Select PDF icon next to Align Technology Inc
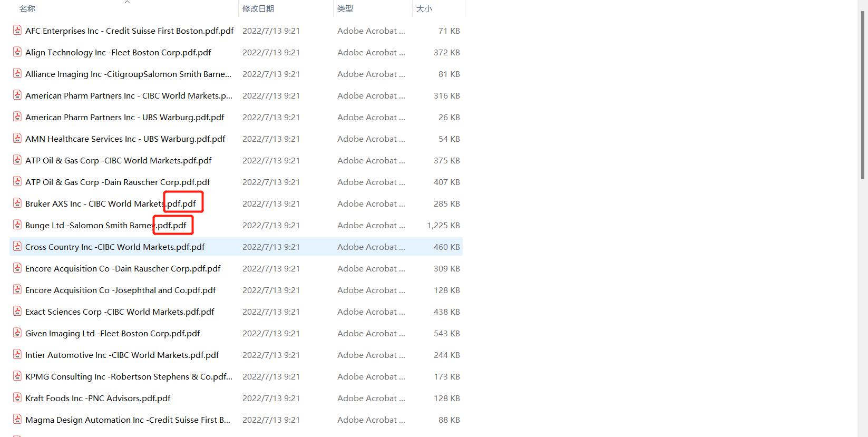The image size is (868, 437). pyautogui.click(x=17, y=52)
